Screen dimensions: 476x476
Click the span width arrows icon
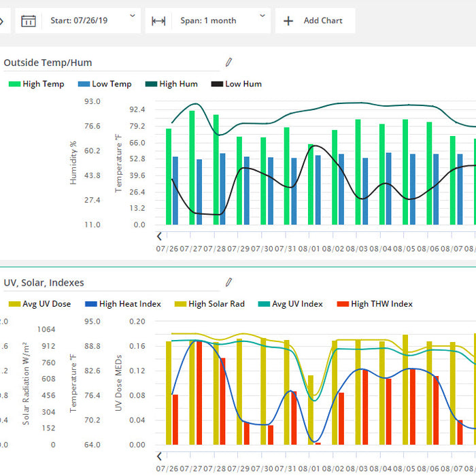(158, 21)
